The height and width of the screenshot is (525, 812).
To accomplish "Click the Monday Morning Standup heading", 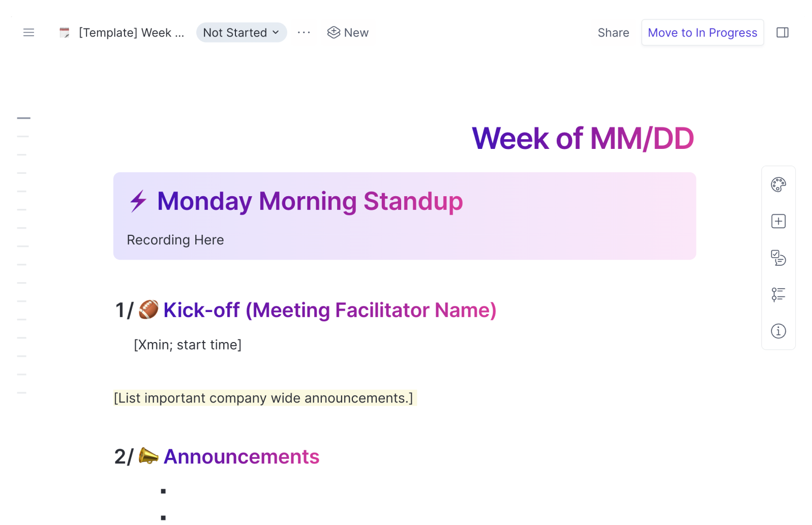I will pyautogui.click(x=310, y=201).
